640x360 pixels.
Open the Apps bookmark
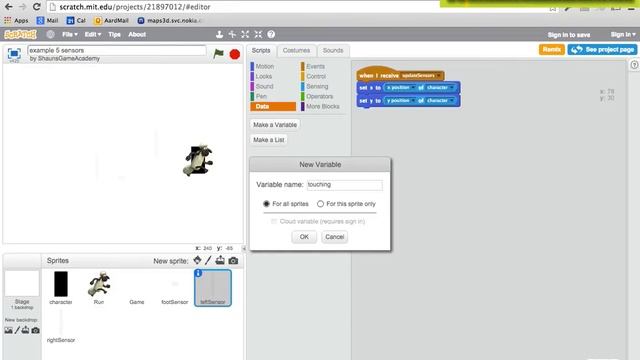16,20
